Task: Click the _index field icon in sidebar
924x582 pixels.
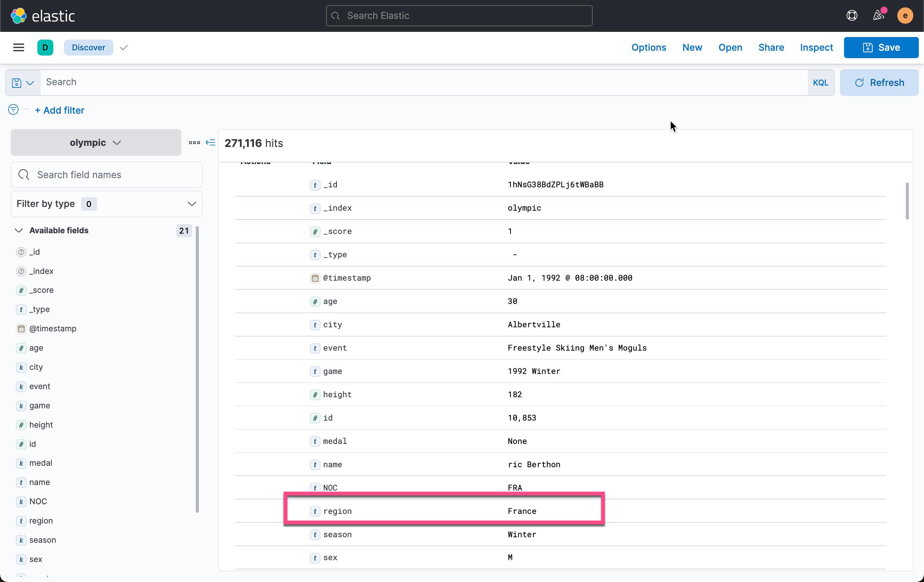Action: point(21,271)
